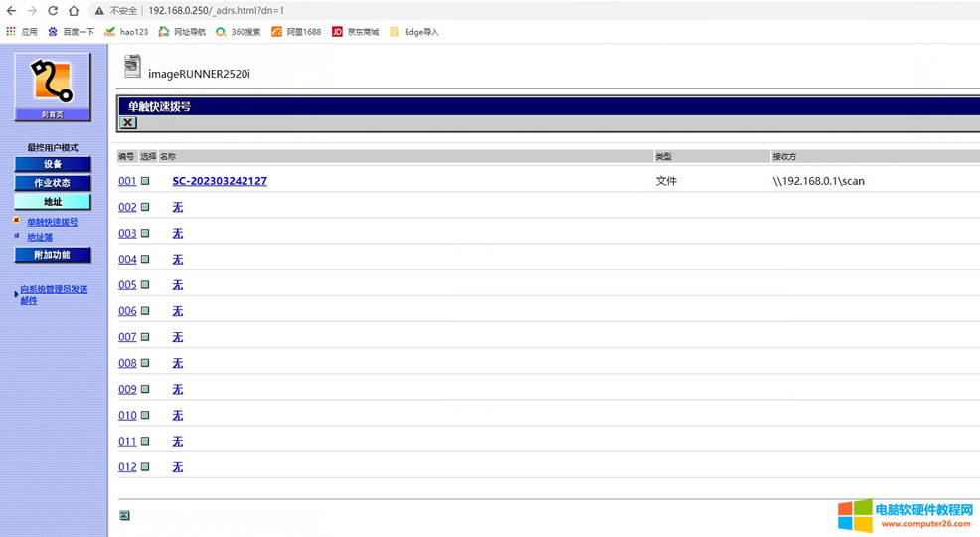This screenshot has height=537, width=980.
Task: Open the hao123 bookmark
Action: click(x=126, y=31)
